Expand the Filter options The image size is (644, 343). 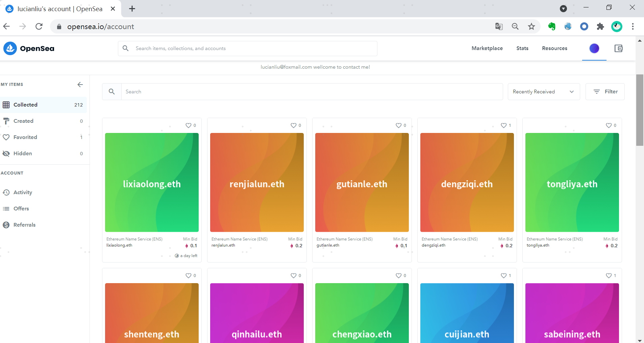coord(605,92)
